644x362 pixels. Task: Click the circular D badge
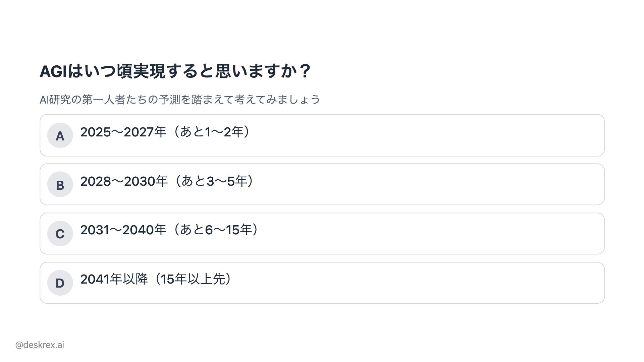[x=60, y=283]
